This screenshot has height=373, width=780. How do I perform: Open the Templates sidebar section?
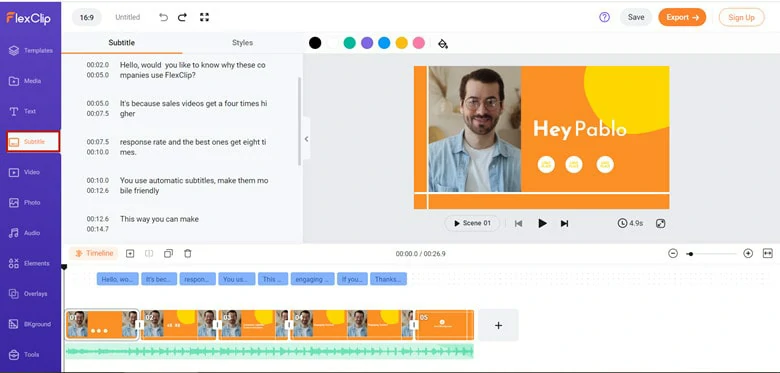click(x=30, y=50)
